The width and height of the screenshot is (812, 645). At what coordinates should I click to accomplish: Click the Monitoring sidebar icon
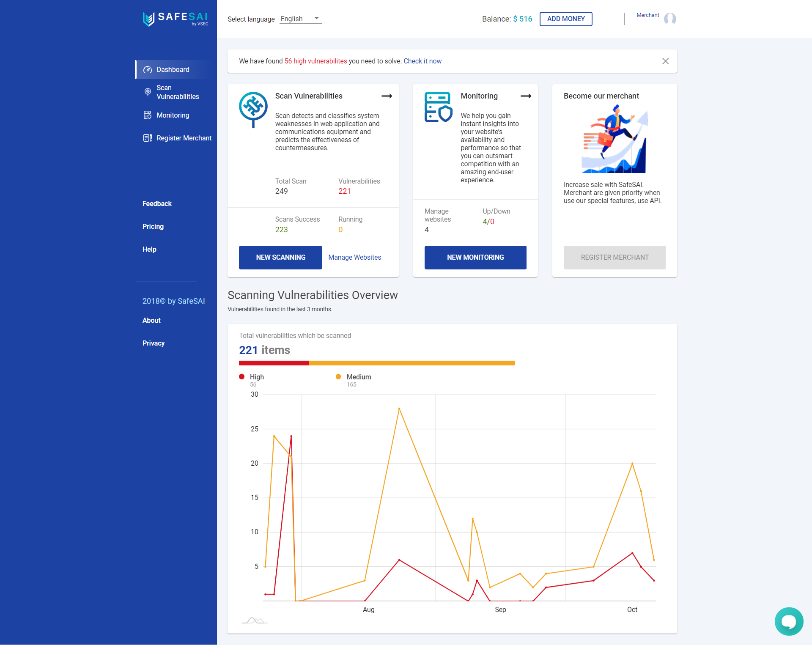tap(148, 115)
